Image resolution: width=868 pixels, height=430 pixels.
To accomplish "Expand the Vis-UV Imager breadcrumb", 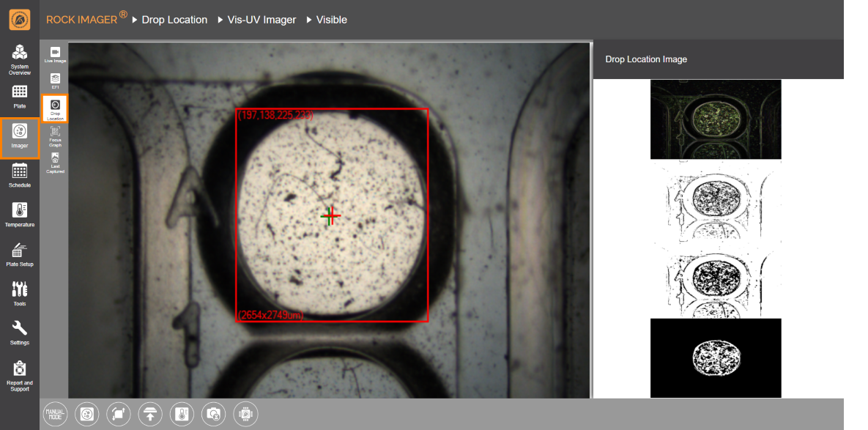I will (x=257, y=20).
